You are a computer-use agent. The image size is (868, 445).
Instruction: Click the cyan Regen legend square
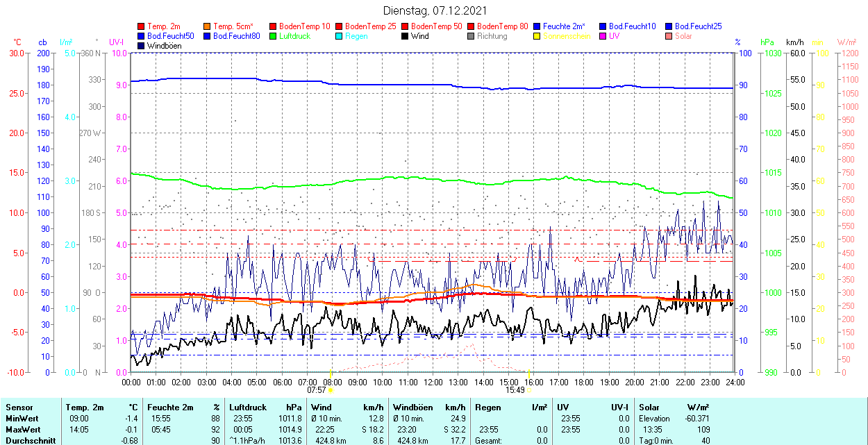pos(340,36)
